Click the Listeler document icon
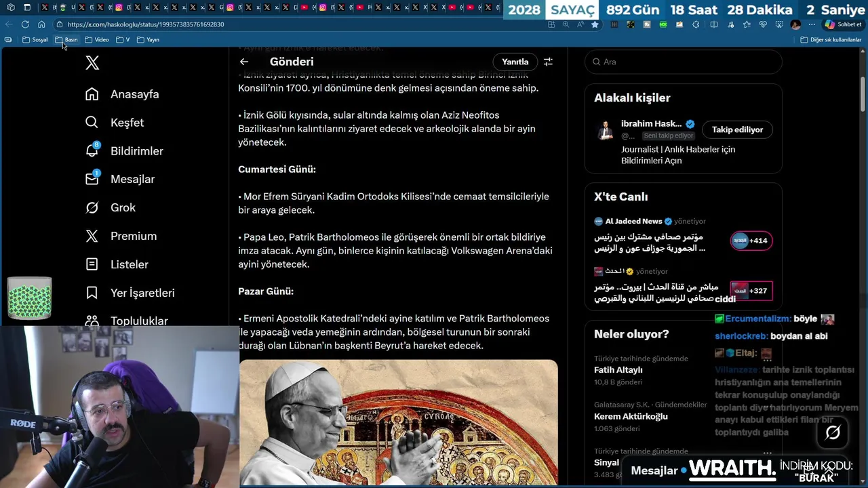This screenshot has width=868, height=488. tap(92, 264)
